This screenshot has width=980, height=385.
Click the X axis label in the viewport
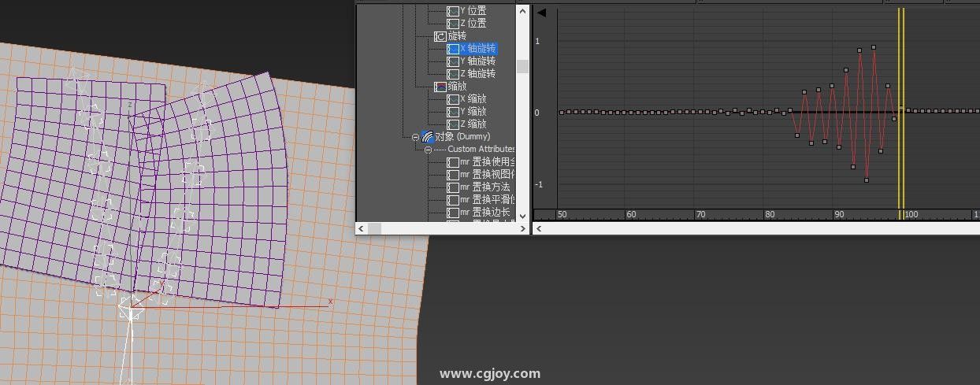[330, 302]
